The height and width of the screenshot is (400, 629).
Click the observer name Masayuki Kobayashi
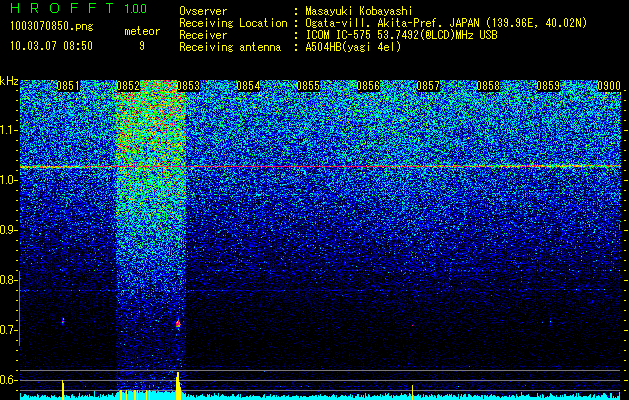pos(359,11)
